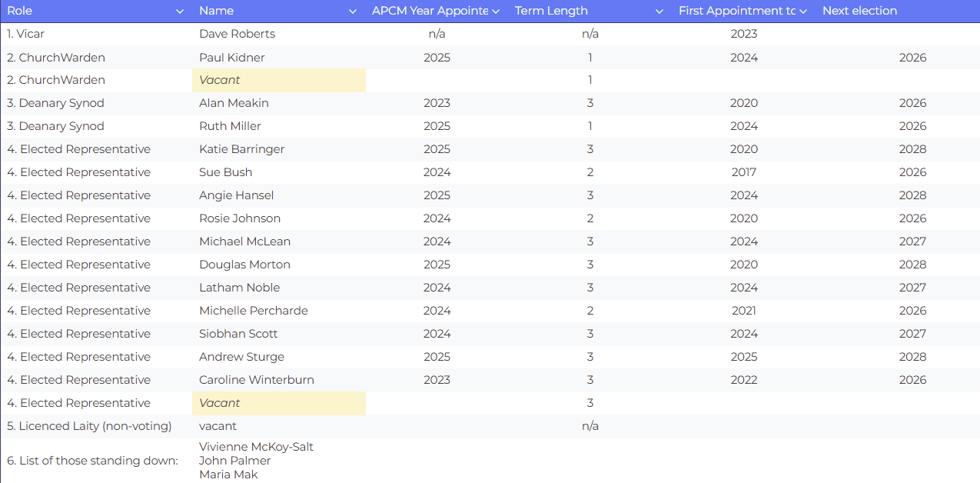Select Ruth Miller in the Name column
Screen dimensions: 980x483
pos(230,126)
